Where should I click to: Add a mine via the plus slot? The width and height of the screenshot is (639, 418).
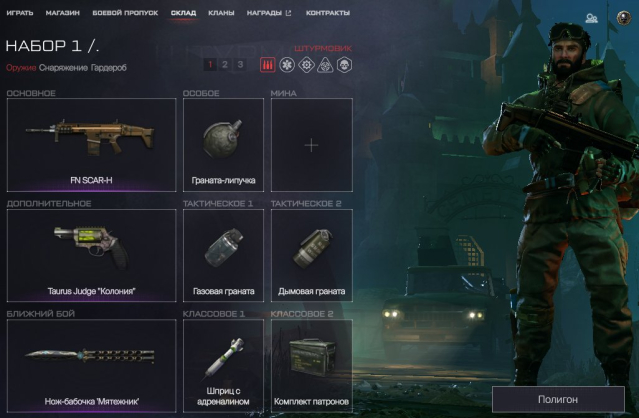click(x=312, y=145)
